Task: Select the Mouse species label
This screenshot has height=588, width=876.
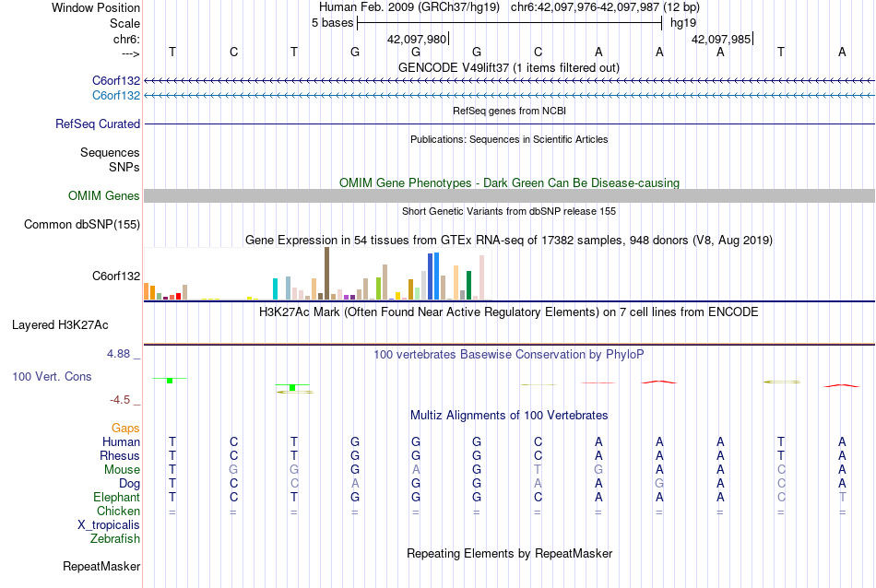Action: [122, 470]
